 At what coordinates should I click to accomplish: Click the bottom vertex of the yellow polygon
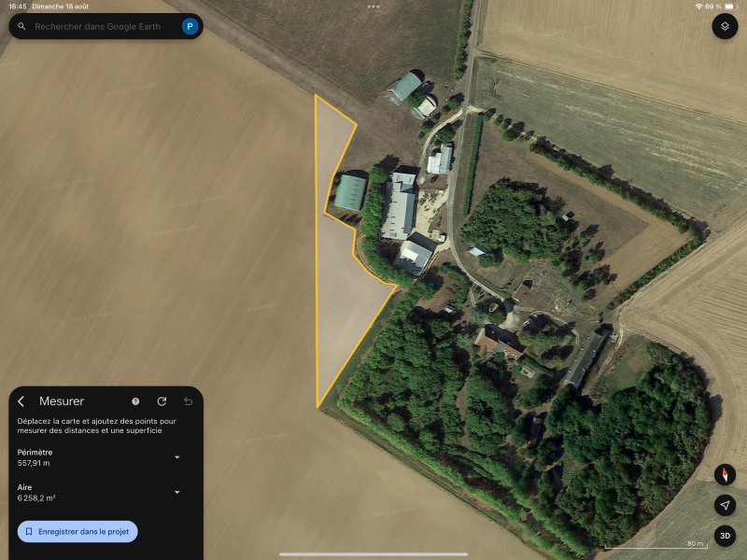point(317,407)
